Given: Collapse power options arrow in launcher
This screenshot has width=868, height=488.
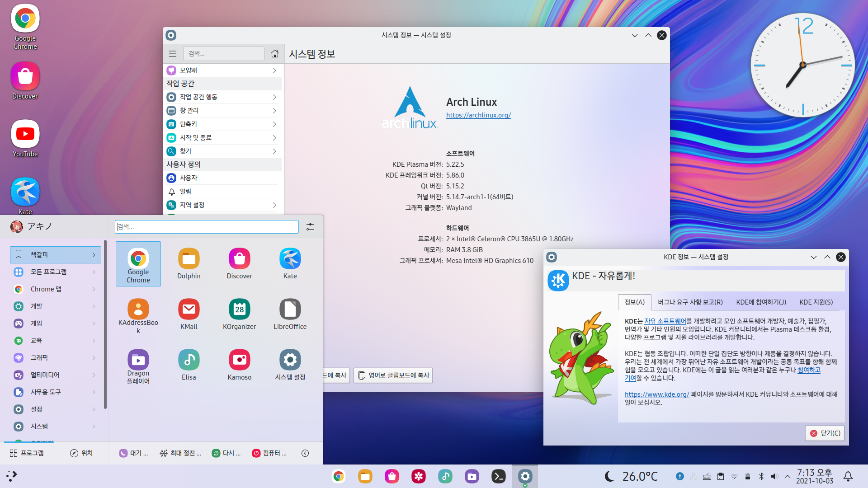Looking at the screenshot, I should [x=305, y=453].
